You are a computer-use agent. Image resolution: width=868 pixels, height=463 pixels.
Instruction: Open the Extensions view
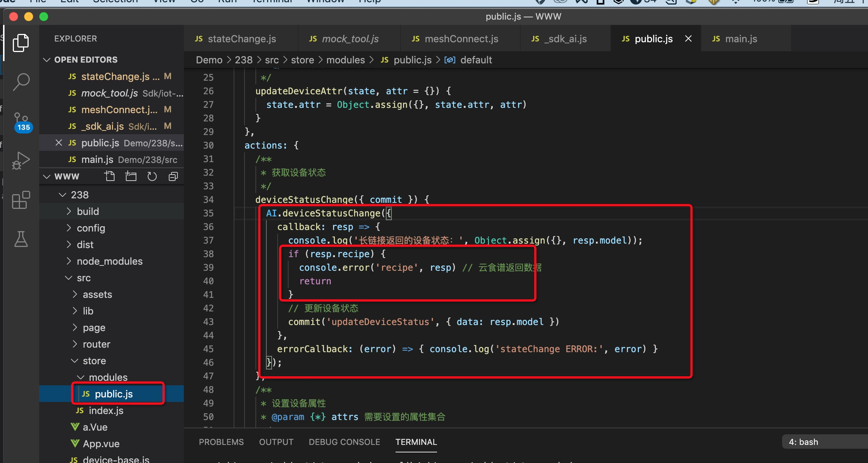[21, 200]
